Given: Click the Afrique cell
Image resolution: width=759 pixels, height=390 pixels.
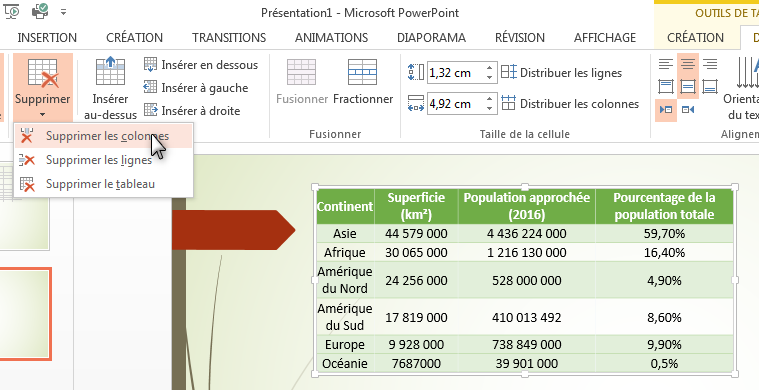Looking at the screenshot, I should (x=345, y=253).
